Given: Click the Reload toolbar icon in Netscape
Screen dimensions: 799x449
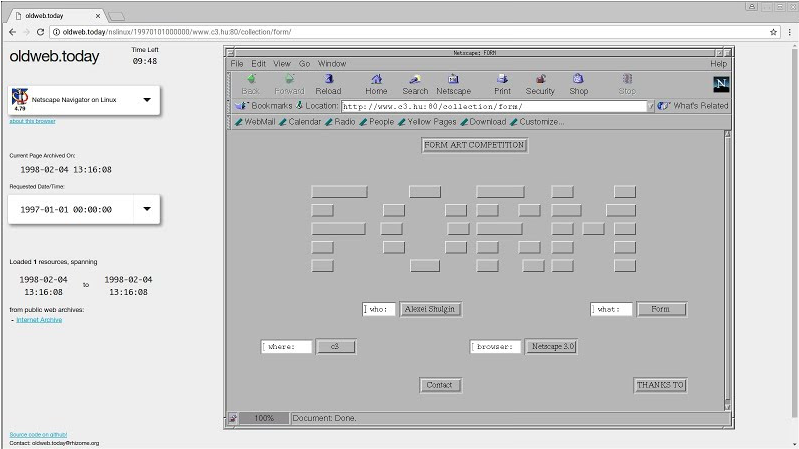Looking at the screenshot, I should coord(328,80).
